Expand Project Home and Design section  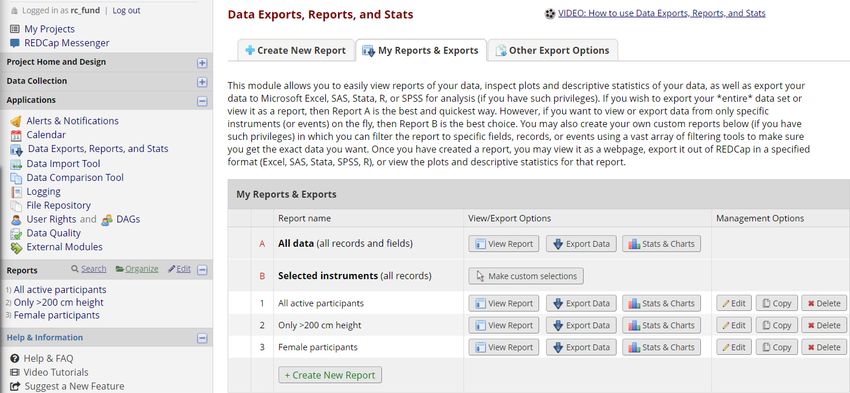click(x=202, y=63)
